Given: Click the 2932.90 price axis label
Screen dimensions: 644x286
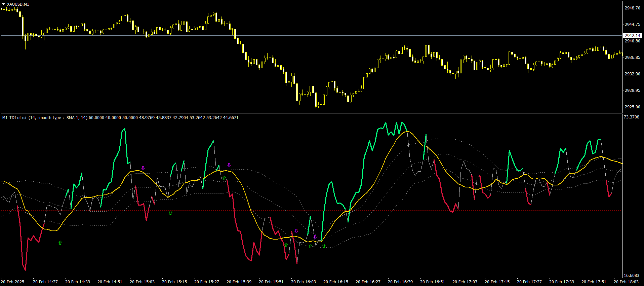Looking at the screenshot, I should [x=633, y=74].
